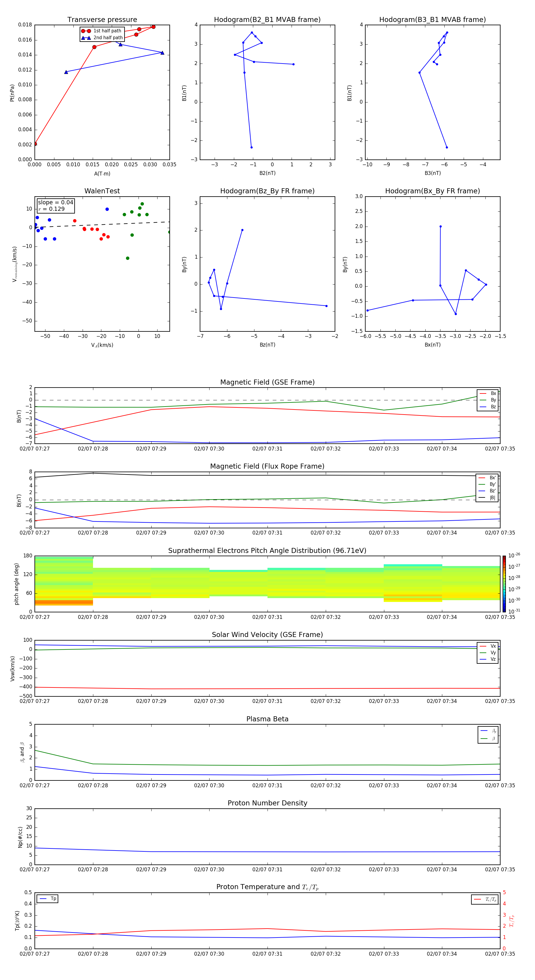Click the V_remaining(km/s) y-axis label
Screen dimensions: 535x980
click(15, 264)
